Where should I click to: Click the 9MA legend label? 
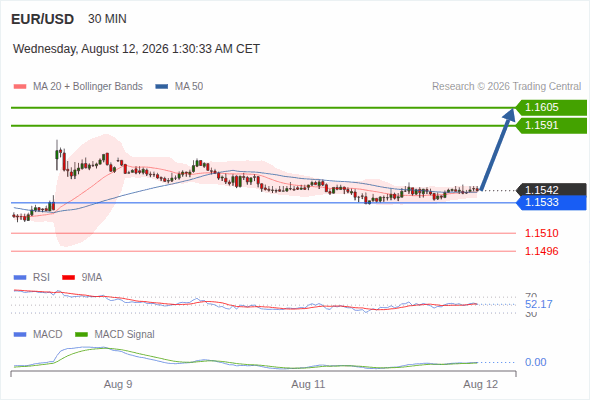coord(92,278)
